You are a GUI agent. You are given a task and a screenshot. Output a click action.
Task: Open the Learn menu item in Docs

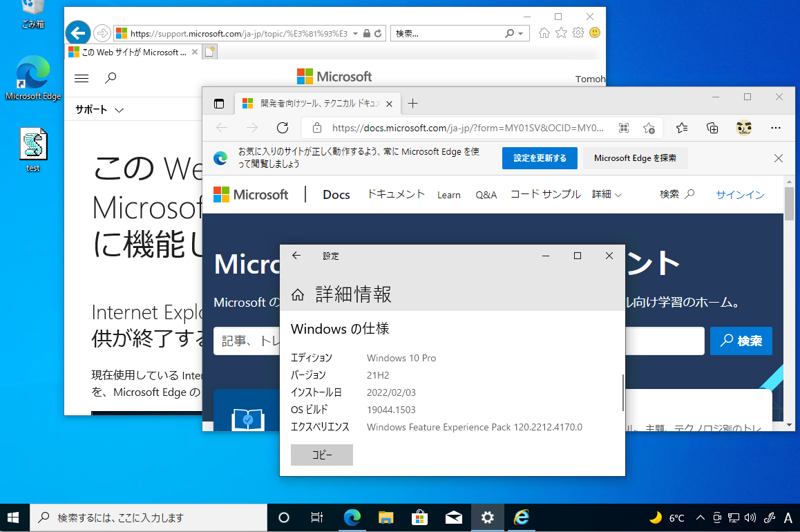[449, 195]
